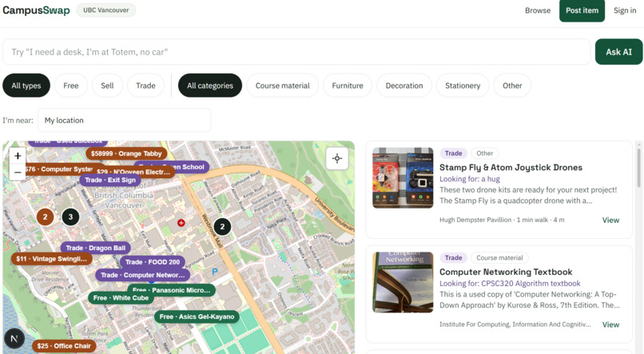Click the Course material tag on textbook listing

pyautogui.click(x=499, y=257)
